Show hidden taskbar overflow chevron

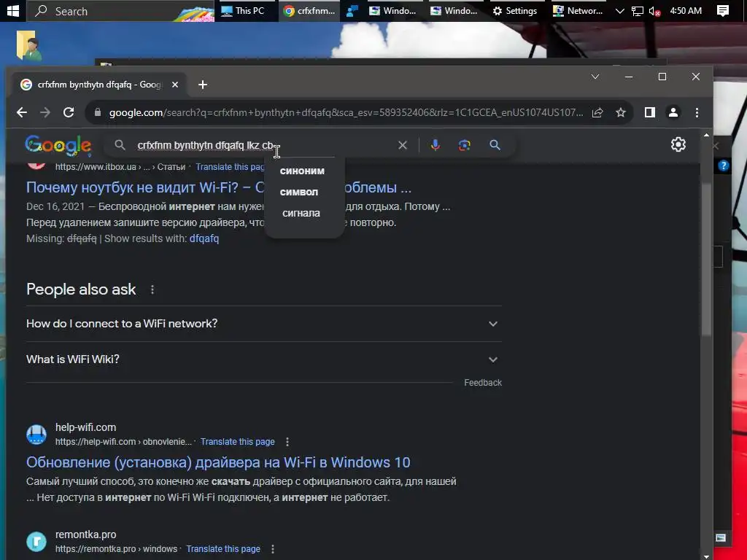(x=619, y=11)
